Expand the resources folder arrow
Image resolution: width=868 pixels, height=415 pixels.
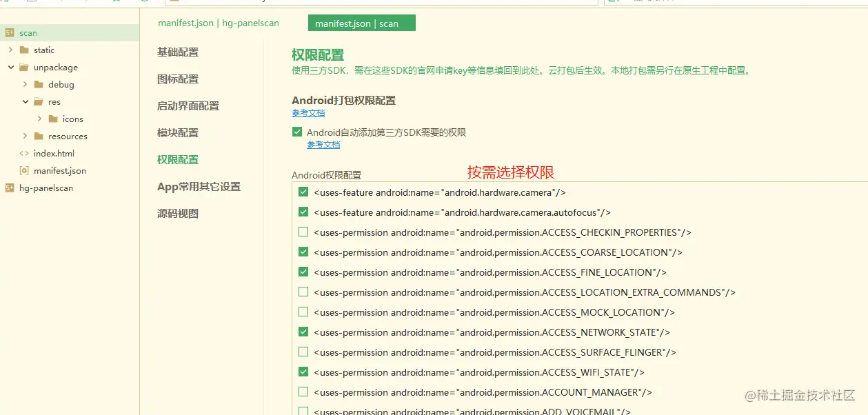[25, 136]
